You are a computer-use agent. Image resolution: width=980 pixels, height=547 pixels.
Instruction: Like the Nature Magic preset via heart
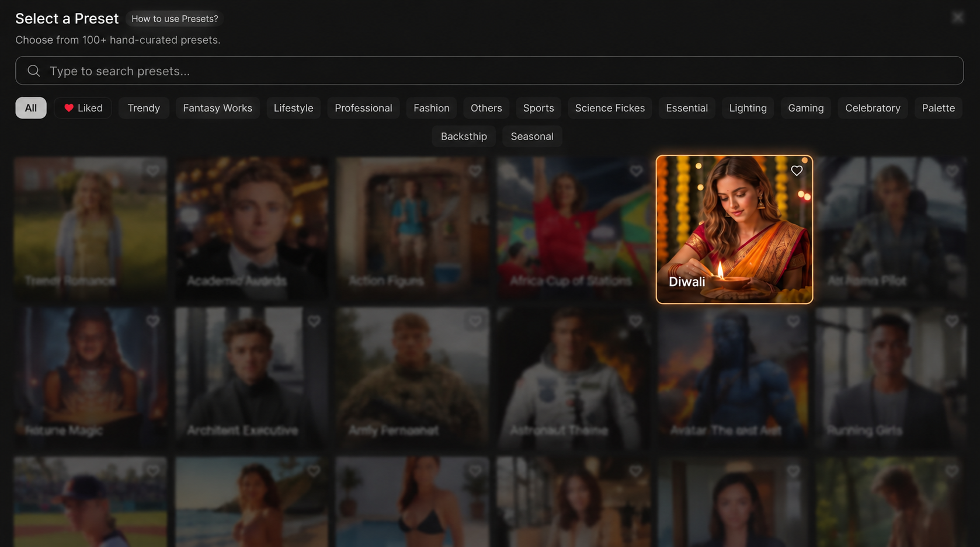point(153,321)
